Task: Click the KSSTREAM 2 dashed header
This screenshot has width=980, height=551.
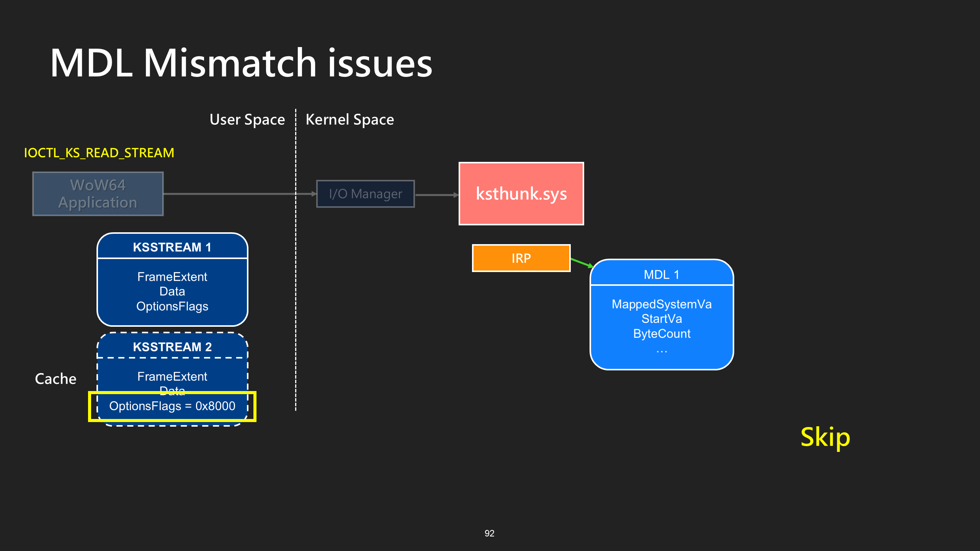Action: click(172, 347)
